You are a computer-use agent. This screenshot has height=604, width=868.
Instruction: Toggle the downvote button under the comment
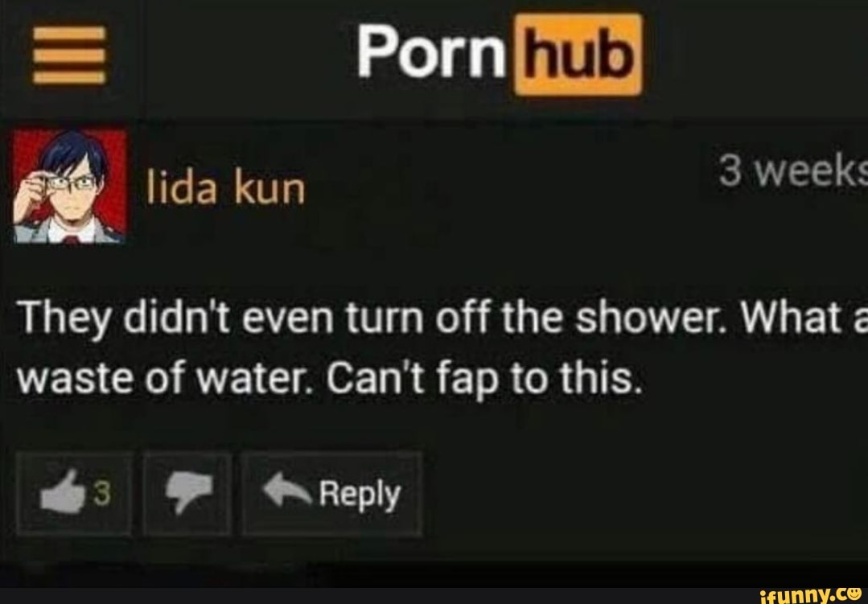point(187,493)
